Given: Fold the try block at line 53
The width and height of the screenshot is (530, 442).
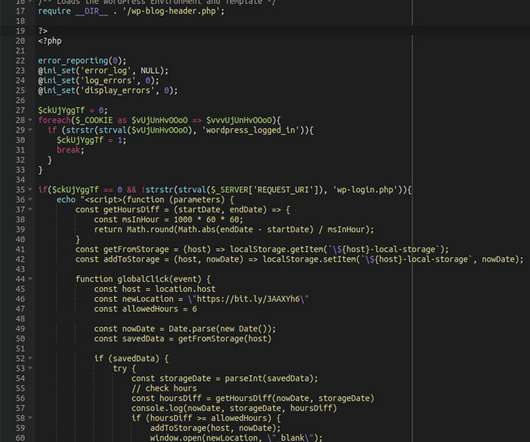Looking at the screenshot, I should 30,368.
